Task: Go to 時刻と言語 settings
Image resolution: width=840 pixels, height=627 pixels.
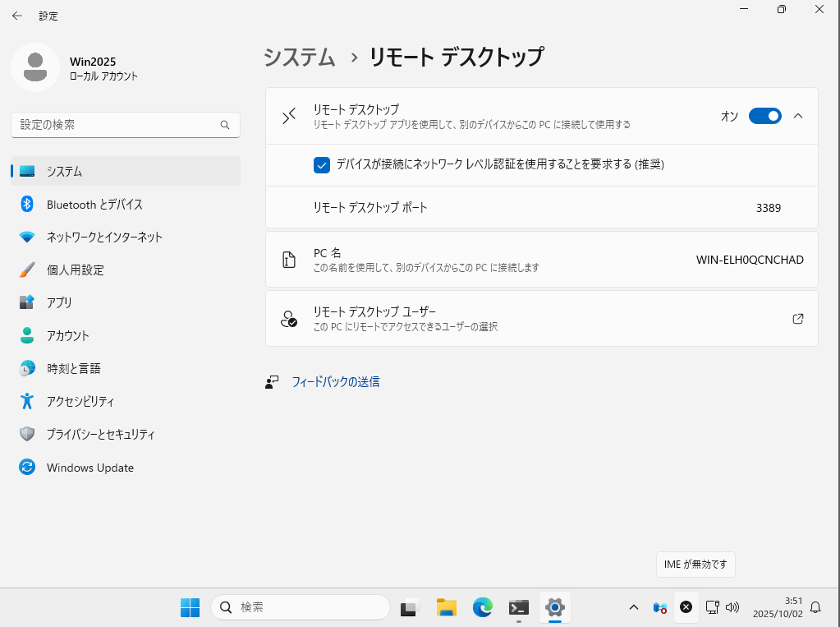Action: 73,368
